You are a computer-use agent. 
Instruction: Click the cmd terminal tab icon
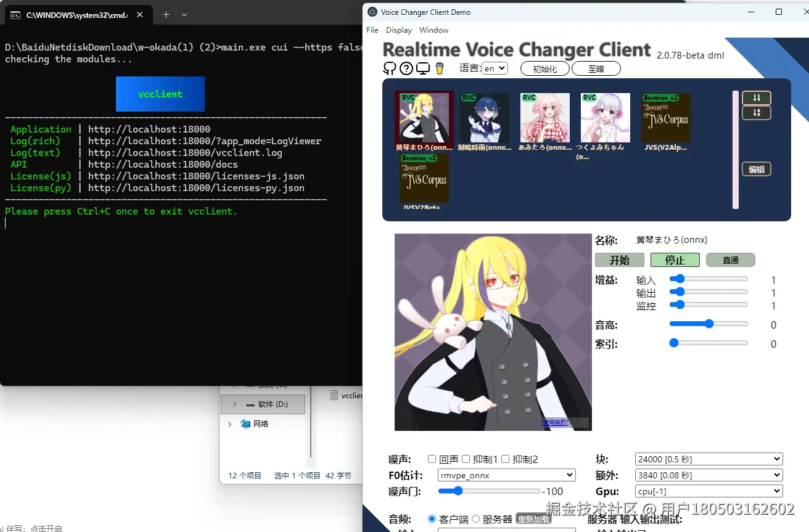pyautogui.click(x=15, y=15)
